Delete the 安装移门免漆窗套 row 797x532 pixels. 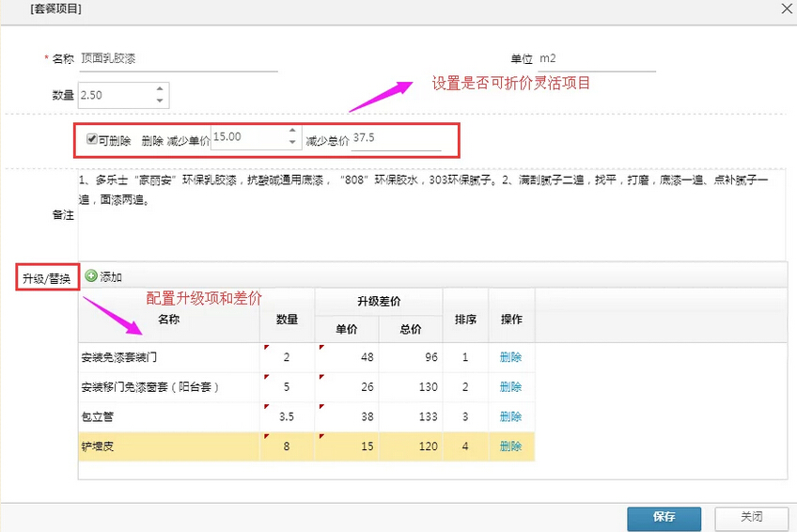[510, 387]
